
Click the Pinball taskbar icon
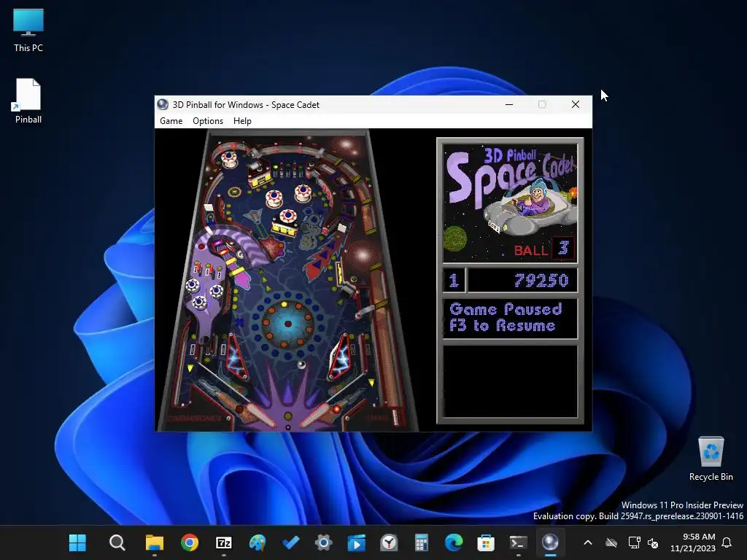pyautogui.click(x=550, y=542)
